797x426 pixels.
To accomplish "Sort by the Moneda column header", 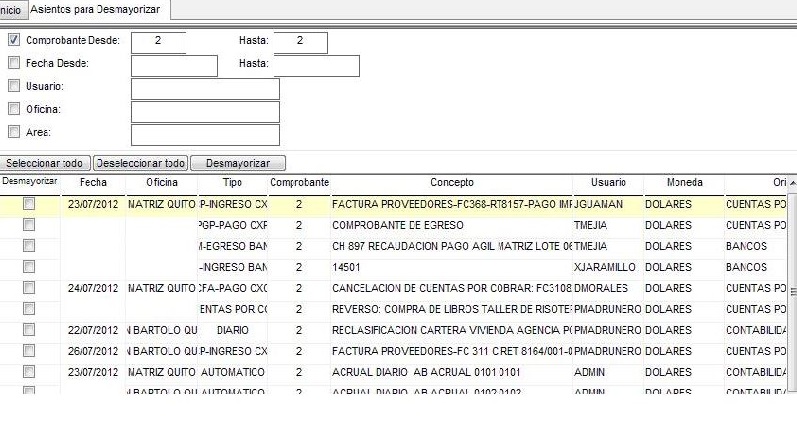I will tap(684, 182).
